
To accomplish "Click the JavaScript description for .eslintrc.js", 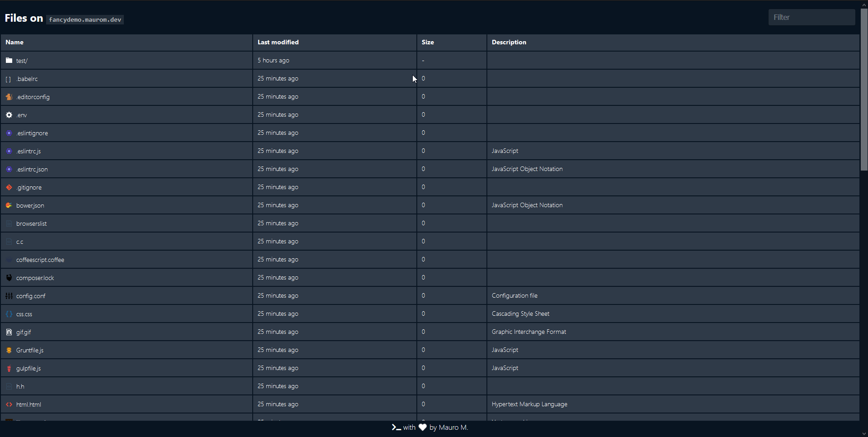I will point(505,151).
